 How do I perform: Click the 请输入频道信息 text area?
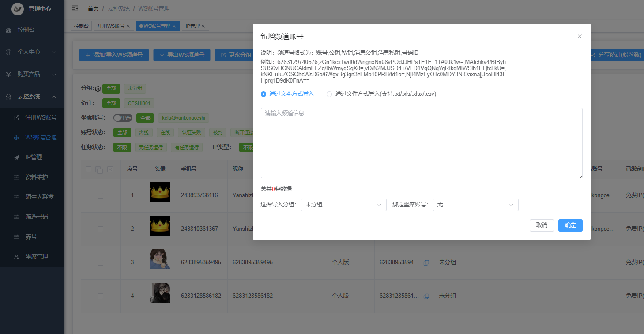pos(422,143)
